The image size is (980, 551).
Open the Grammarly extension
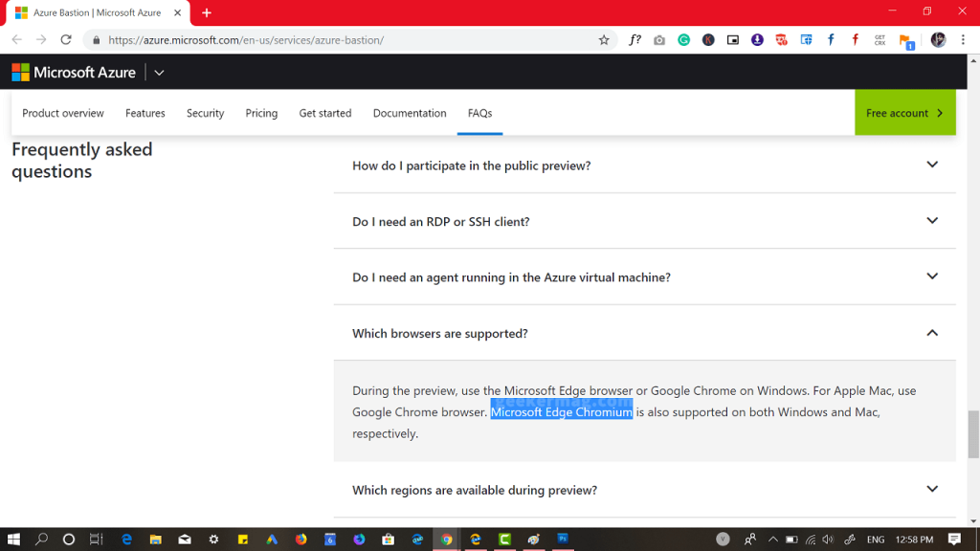(683, 40)
